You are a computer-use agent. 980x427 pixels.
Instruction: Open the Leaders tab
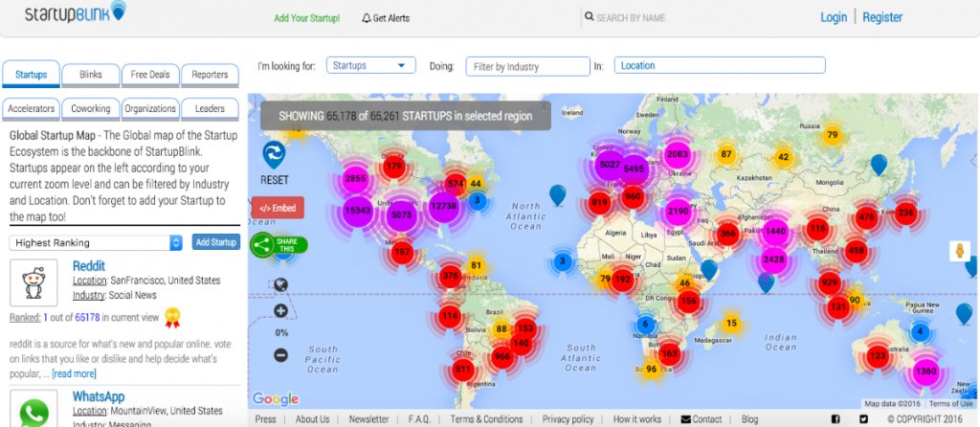tap(210, 108)
